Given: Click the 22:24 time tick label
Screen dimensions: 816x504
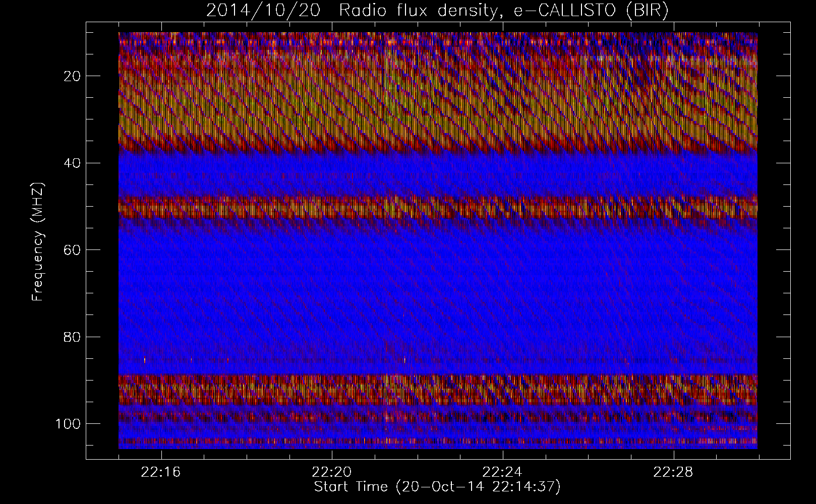Looking at the screenshot, I should pyautogui.click(x=503, y=473).
